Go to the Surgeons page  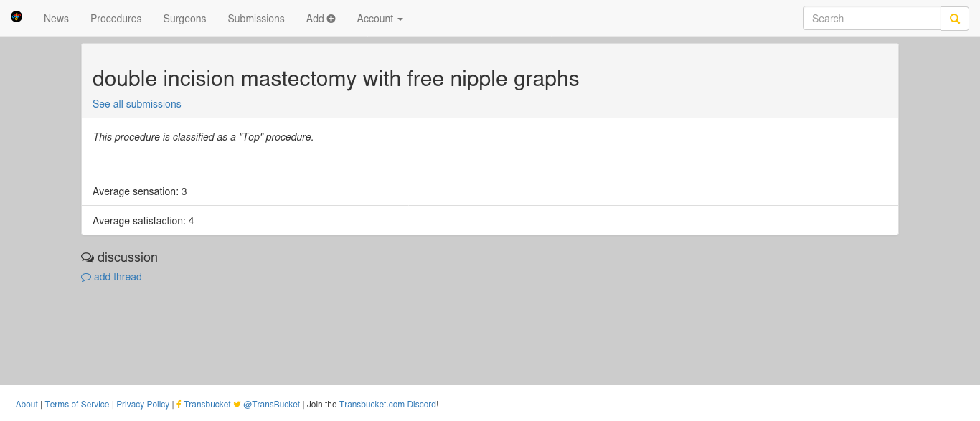[184, 19]
